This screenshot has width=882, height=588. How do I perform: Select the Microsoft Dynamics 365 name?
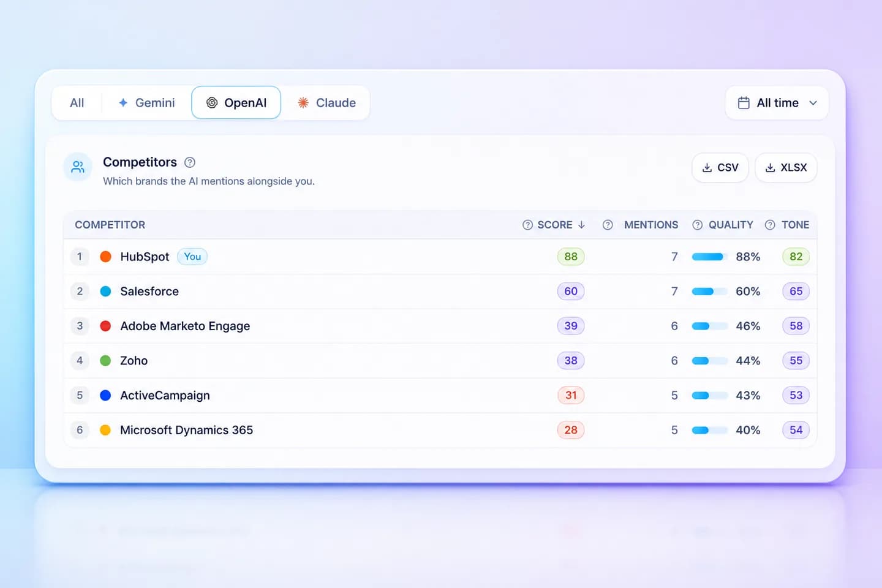coord(186,430)
